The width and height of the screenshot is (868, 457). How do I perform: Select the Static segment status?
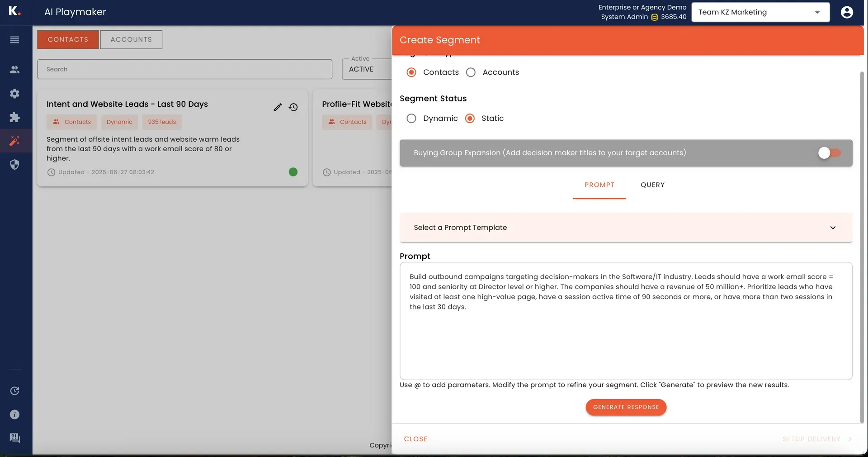[x=470, y=118]
